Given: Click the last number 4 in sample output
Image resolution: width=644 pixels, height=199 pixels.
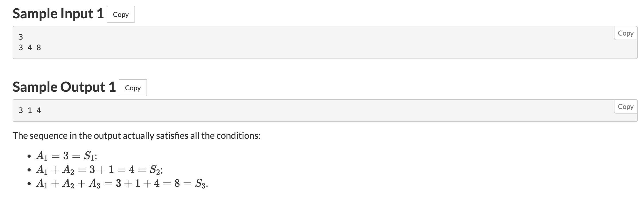Looking at the screenshot, I should click(39, 110).
